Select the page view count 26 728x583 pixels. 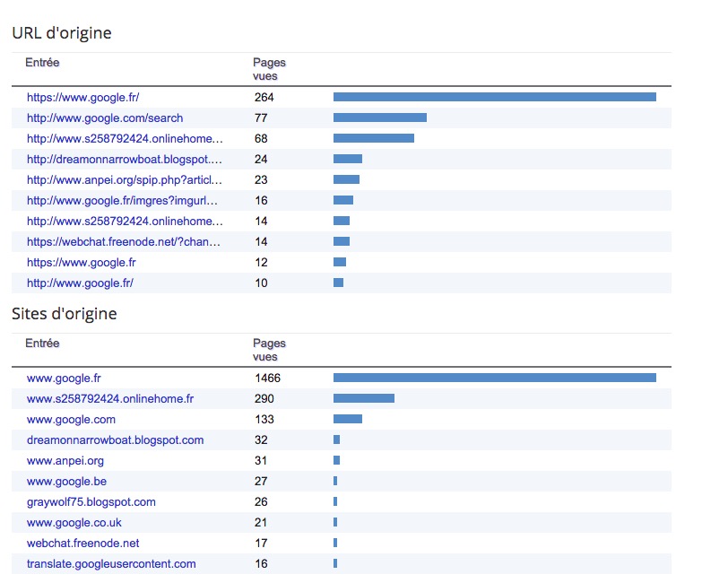coord(261,502)
